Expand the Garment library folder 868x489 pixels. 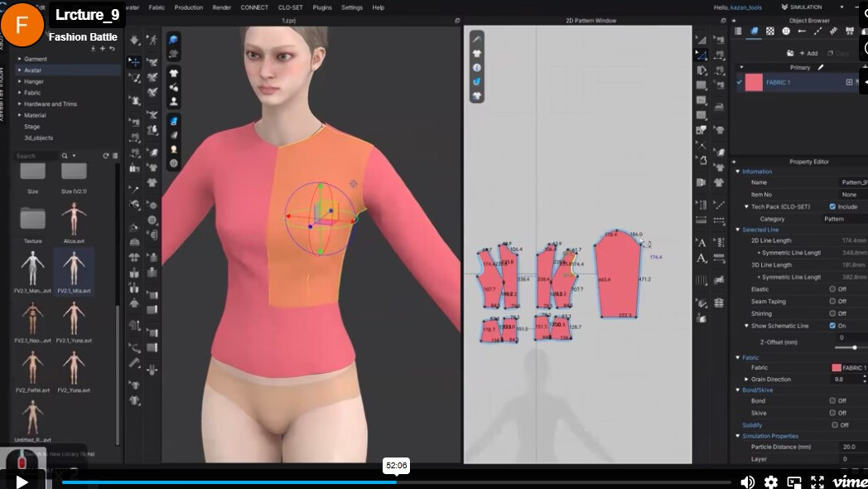pyautogui.click(x=35, y=59)
